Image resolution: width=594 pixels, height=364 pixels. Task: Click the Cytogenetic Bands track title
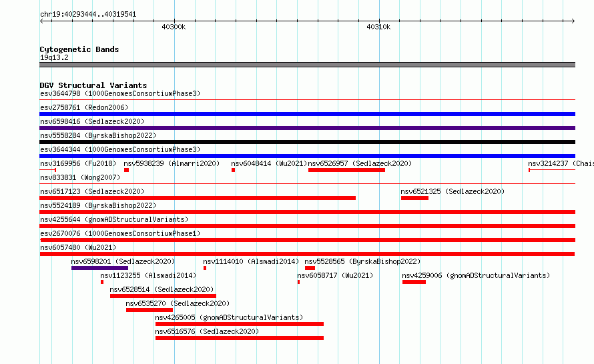tap(79, 49)
